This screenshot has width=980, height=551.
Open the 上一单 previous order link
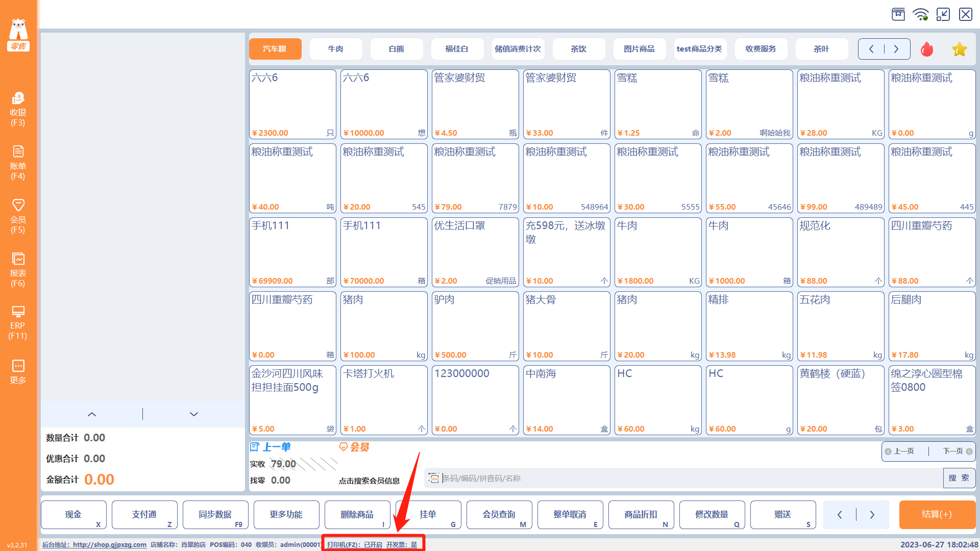pos(271,447)
